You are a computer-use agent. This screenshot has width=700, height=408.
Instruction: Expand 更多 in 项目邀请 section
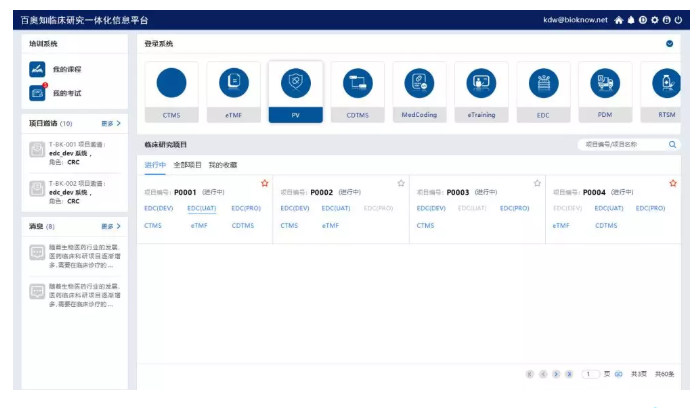pos(111,124)
